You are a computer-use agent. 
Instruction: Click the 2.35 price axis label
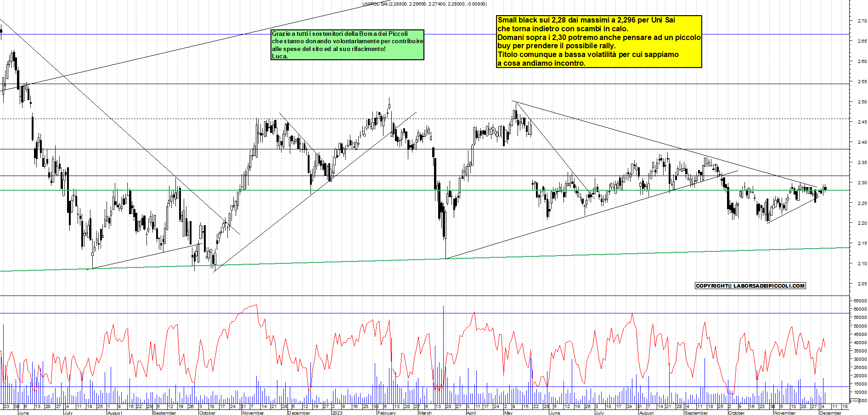pos(862,162)
